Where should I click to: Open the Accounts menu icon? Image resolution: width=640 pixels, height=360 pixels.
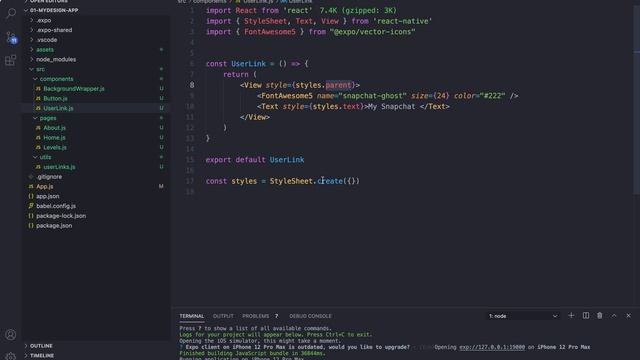[x=11, y=335]
